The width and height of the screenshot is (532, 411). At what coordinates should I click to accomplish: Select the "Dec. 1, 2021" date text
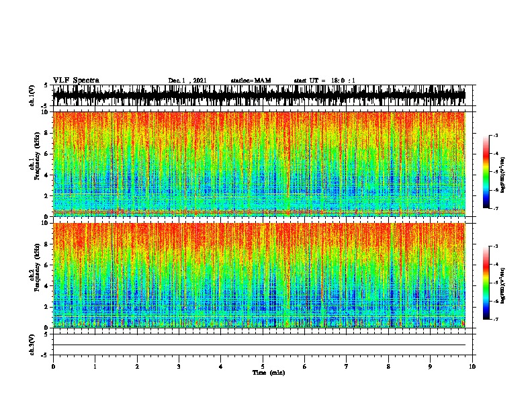187,81
